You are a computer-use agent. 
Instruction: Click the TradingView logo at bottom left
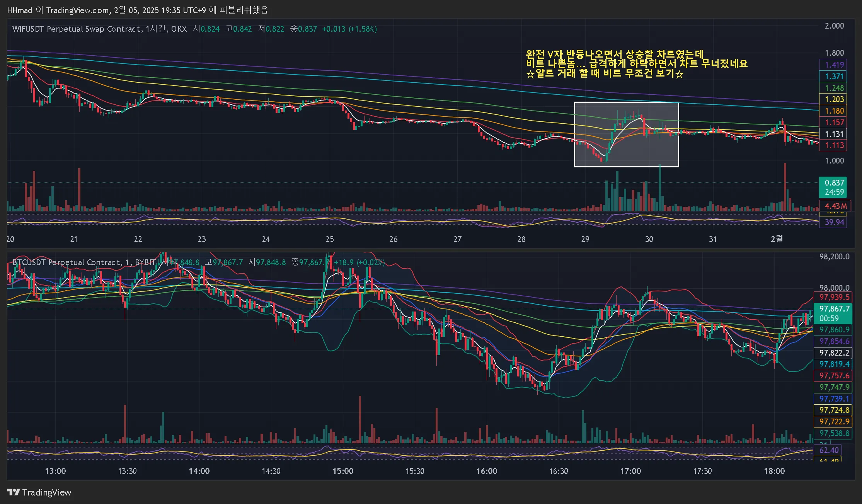[x=39, y=492]
